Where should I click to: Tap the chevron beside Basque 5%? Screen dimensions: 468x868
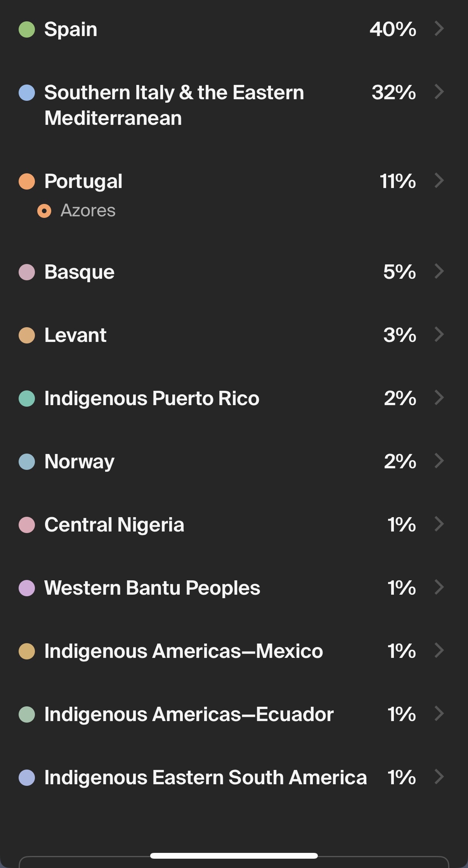pos(439,271)
